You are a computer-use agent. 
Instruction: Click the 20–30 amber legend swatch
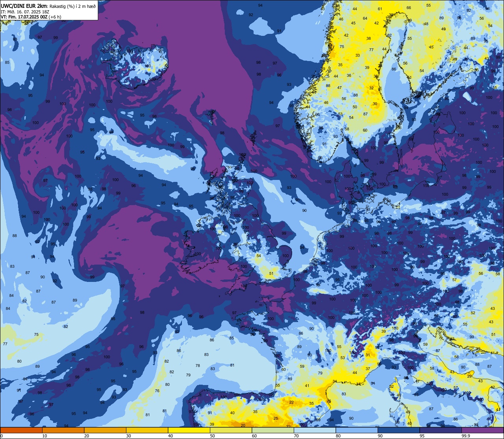pyautogui.click(x=105, y=430)
